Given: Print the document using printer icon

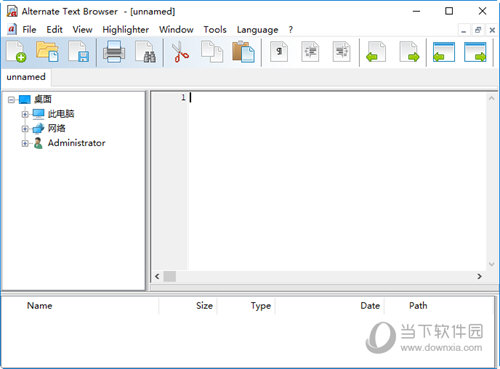Looking at the screenshot, I should point(114,52).
